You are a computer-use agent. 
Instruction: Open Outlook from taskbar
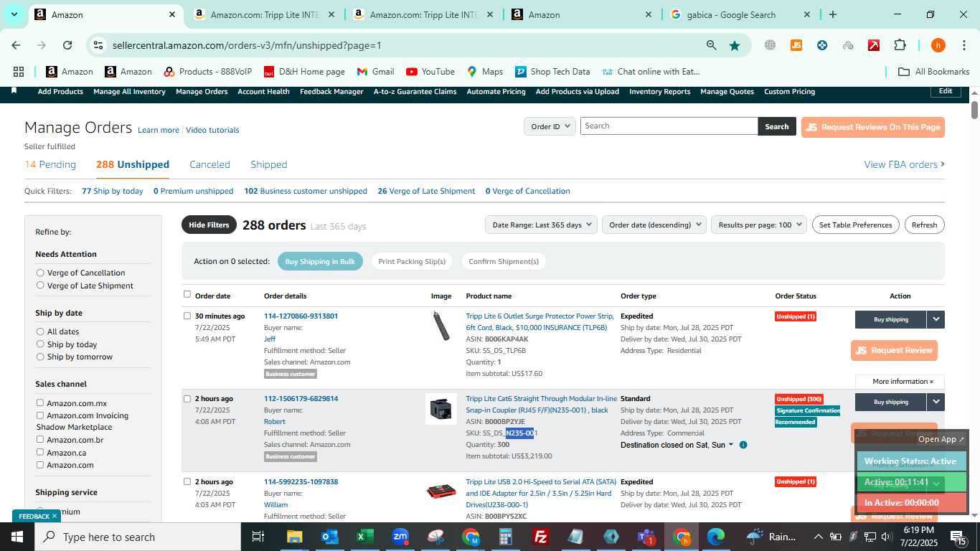point(329,537)
